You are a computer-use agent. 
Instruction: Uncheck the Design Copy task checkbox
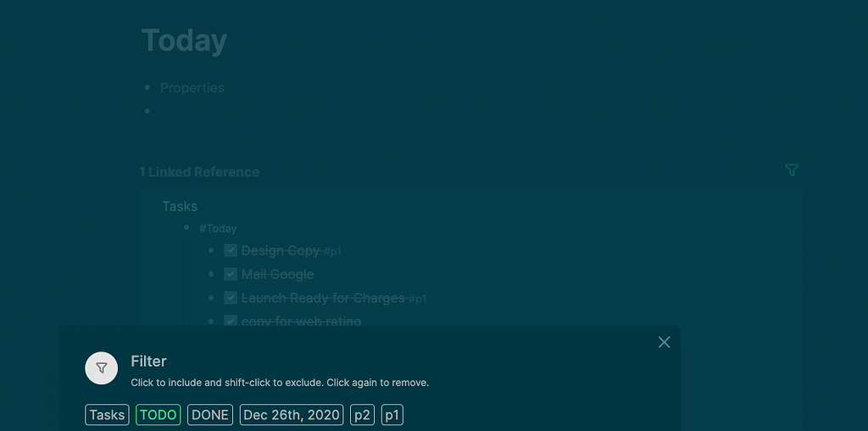[x=231, y=251]
